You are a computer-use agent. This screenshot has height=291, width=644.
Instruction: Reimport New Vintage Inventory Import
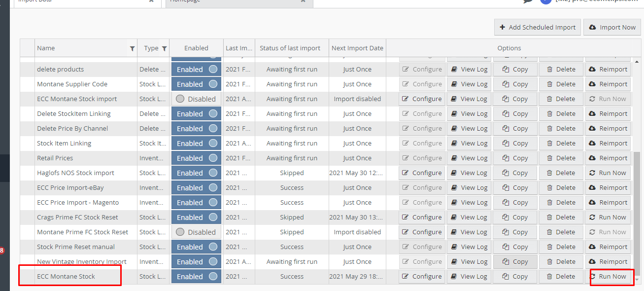[608, 262]
